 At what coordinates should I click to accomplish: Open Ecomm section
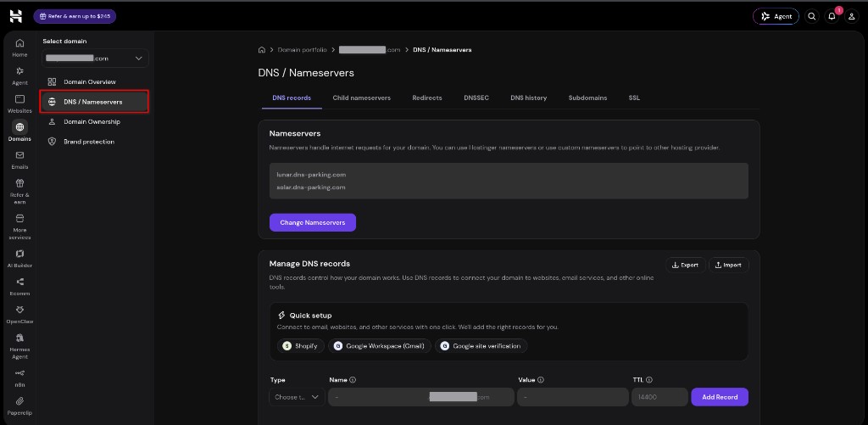[20, 287]
